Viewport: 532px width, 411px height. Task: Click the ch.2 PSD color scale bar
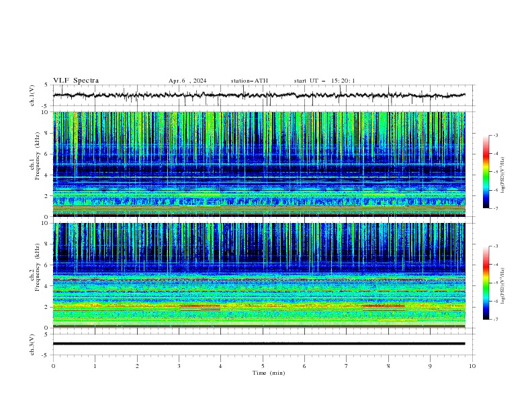(x=486, y=283)
